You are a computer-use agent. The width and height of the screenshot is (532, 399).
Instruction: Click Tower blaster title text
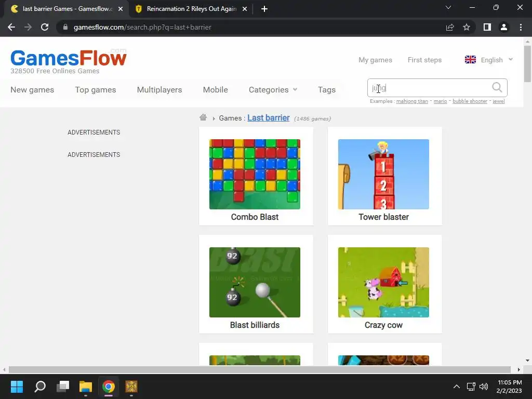click(383, 217)
